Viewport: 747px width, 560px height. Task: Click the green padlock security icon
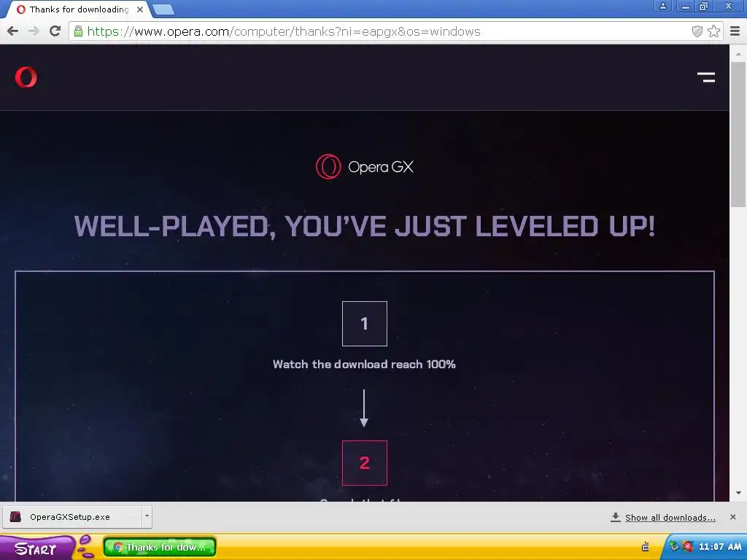click(78, 31)
